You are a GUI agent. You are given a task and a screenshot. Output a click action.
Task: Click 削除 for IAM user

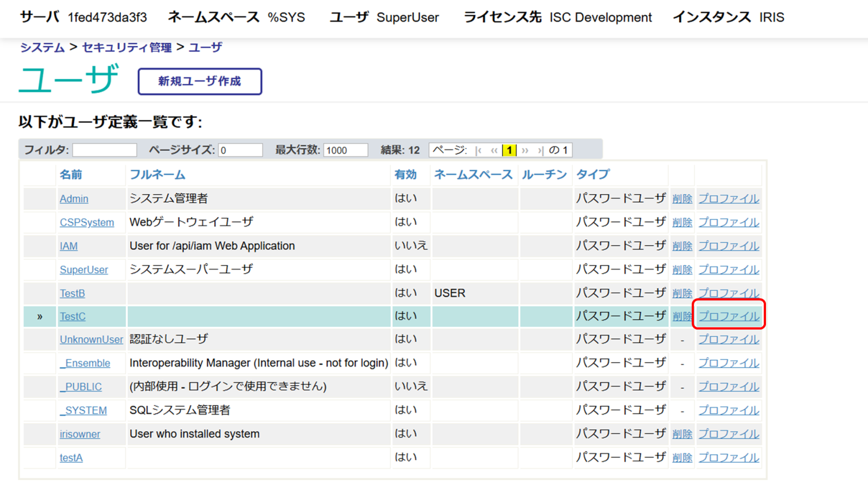tap(682, 246)
